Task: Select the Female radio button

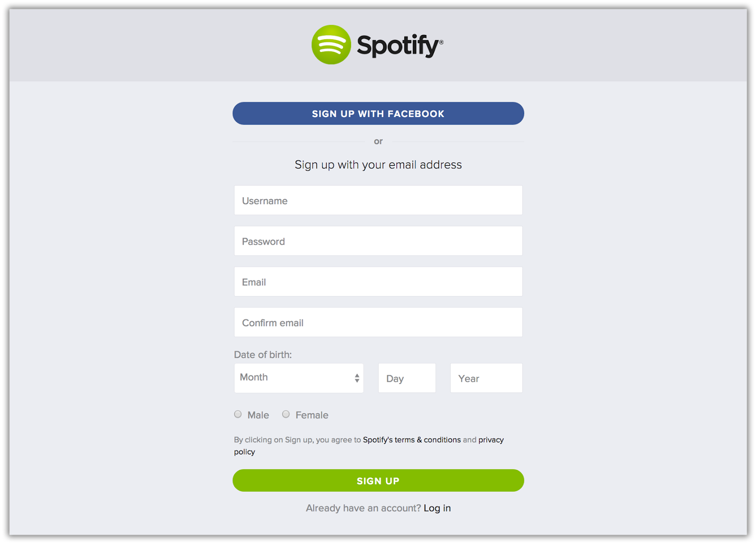Action: (286, 414)
